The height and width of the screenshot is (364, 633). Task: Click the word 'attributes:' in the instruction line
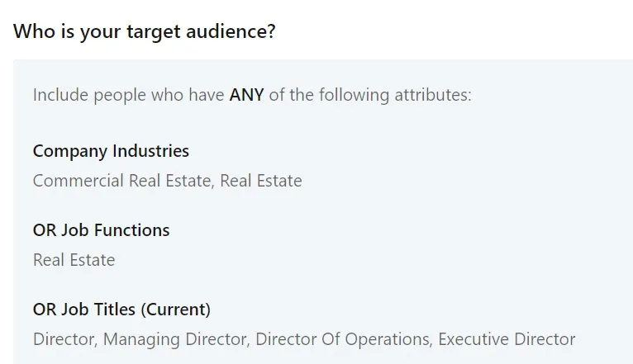point(433,95)
